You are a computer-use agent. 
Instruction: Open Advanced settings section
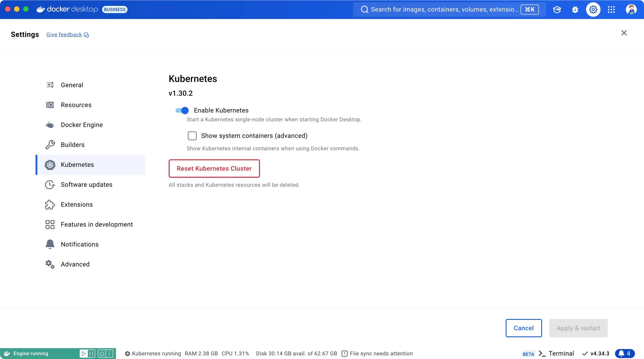pos(91,264)
